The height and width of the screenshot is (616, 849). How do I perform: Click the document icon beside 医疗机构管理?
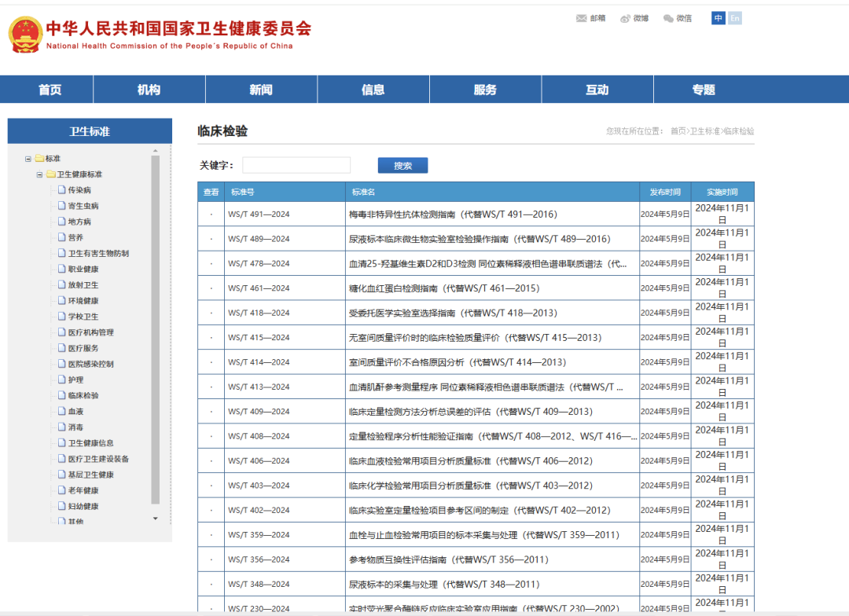[x=62, y=332]
